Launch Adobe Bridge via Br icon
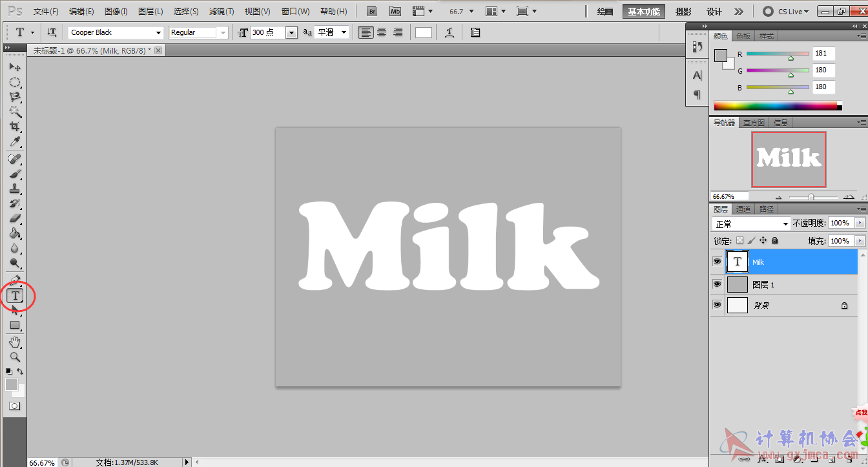 (372, 12)
